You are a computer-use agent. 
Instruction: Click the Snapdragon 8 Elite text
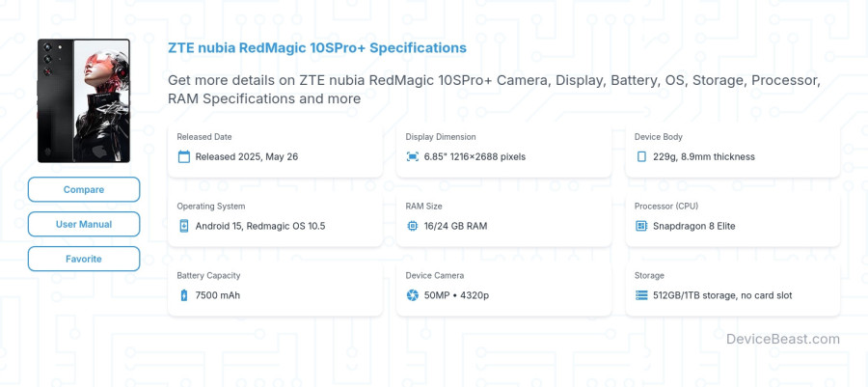[694, 226]
